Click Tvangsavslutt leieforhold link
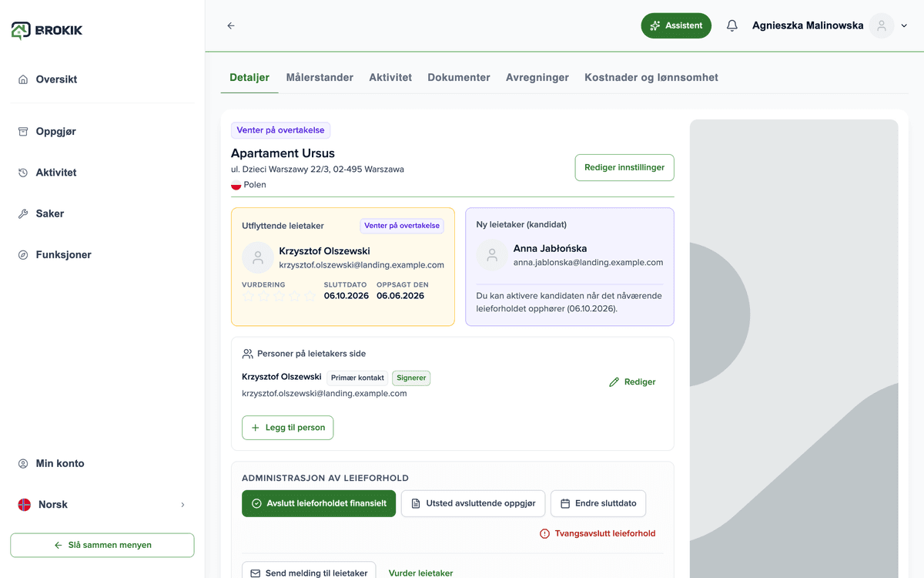This screenshot has height=578, width=924. [598, 533]
